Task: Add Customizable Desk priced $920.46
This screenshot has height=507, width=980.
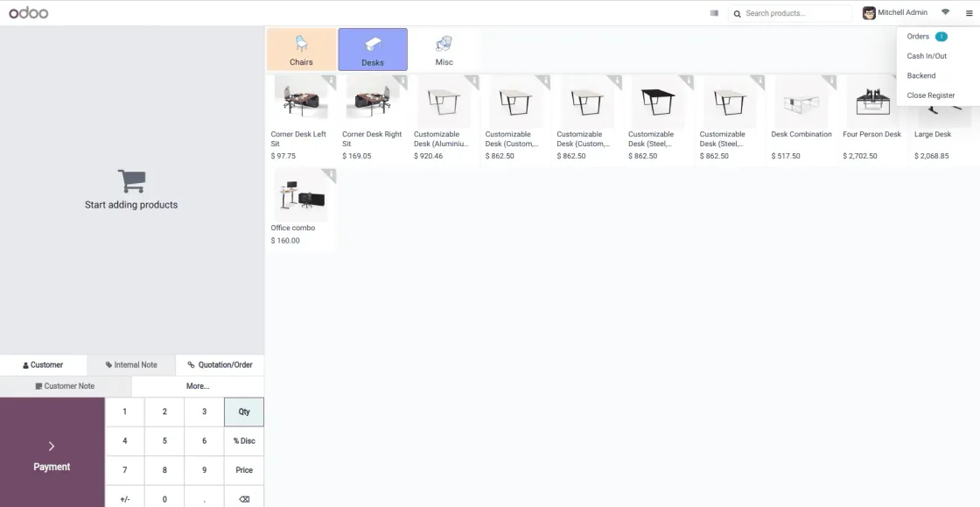Action: point(444,119)
